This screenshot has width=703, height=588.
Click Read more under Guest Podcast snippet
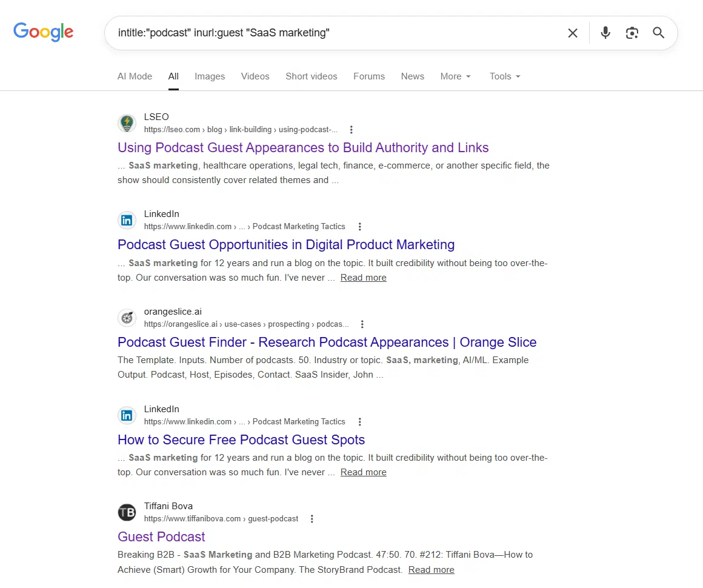click(x=431, y=570)
